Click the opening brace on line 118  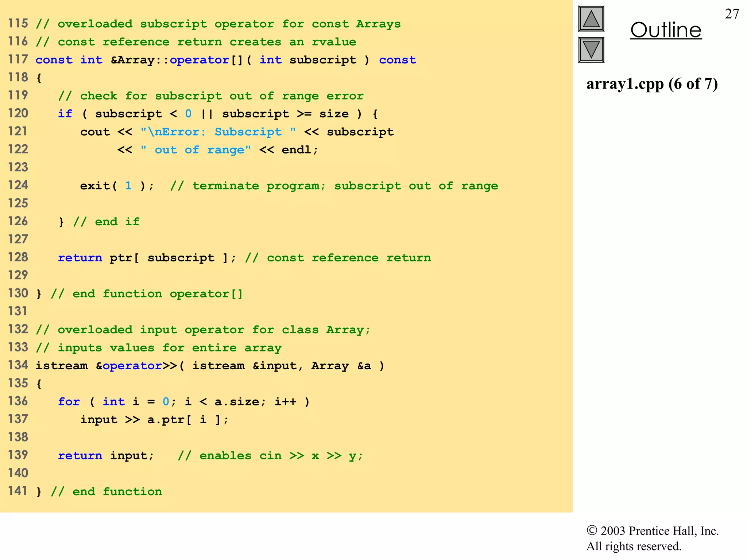pyautogui.click(x=39, y=78)
